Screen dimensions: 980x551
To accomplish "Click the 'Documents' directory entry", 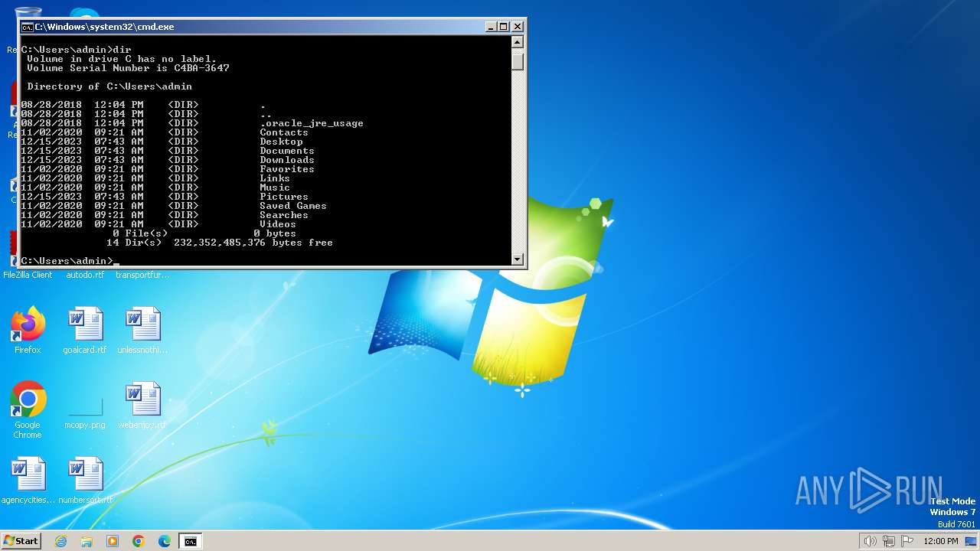I will click(x=287, y=151).
